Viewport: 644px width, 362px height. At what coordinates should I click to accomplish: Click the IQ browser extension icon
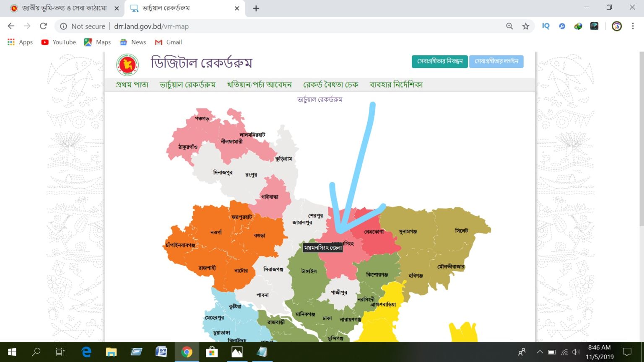545,26
